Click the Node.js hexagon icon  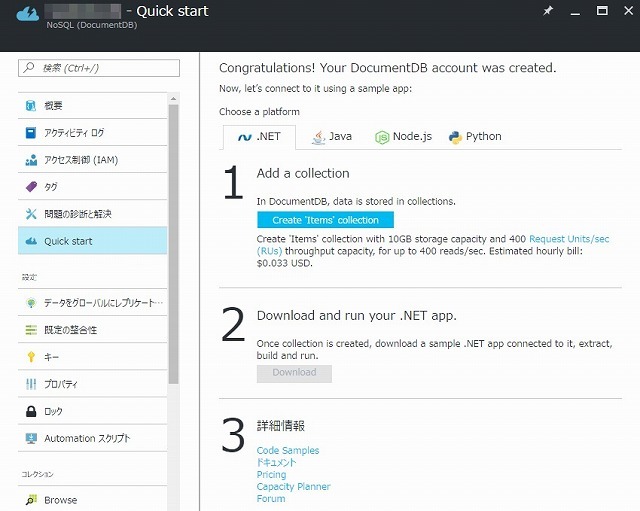pyautogui.click(x=382, y=138)
